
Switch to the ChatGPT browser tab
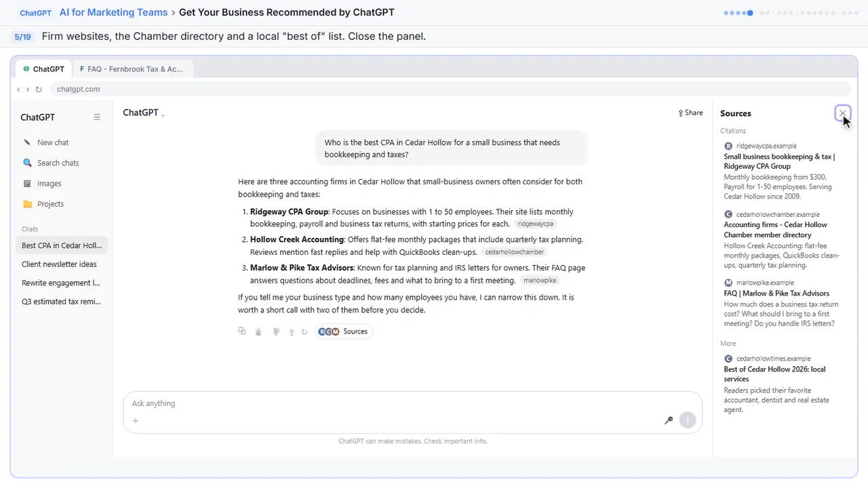44,68
